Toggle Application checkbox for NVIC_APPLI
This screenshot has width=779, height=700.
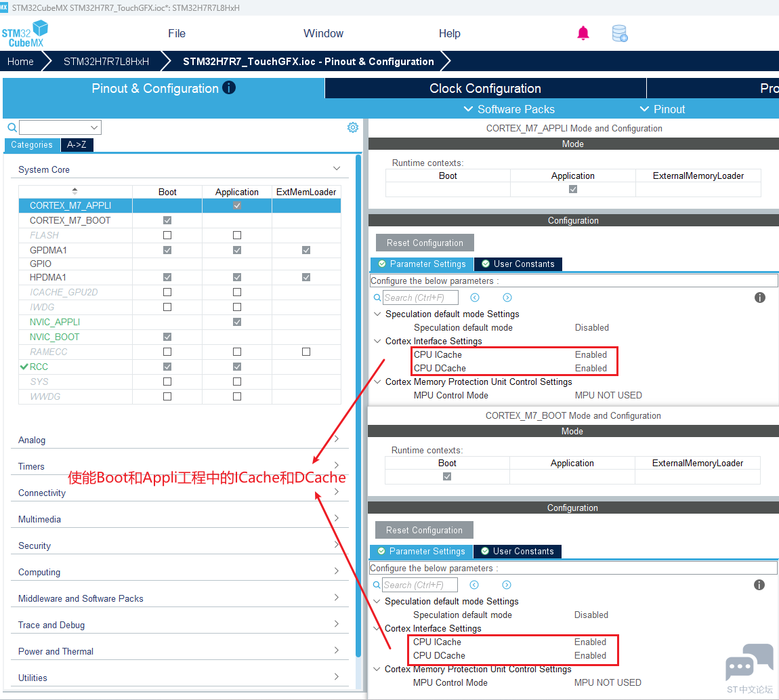pos(237,322)
